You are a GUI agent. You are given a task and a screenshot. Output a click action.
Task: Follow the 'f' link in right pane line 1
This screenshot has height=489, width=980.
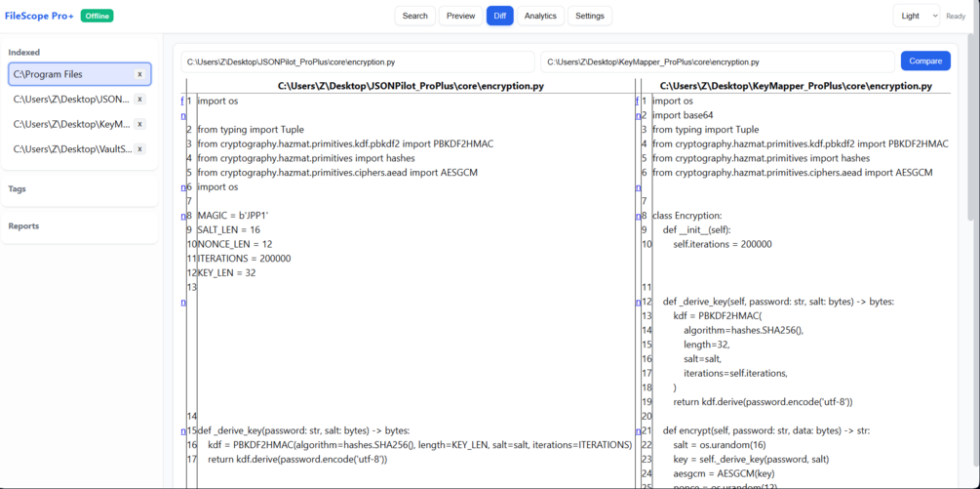[x=637, y=101]
